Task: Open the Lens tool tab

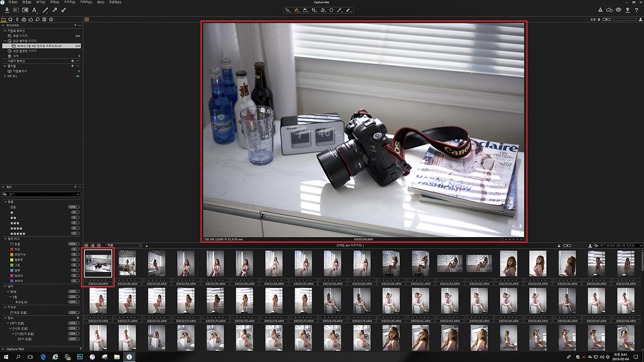Action: [17, 19]
